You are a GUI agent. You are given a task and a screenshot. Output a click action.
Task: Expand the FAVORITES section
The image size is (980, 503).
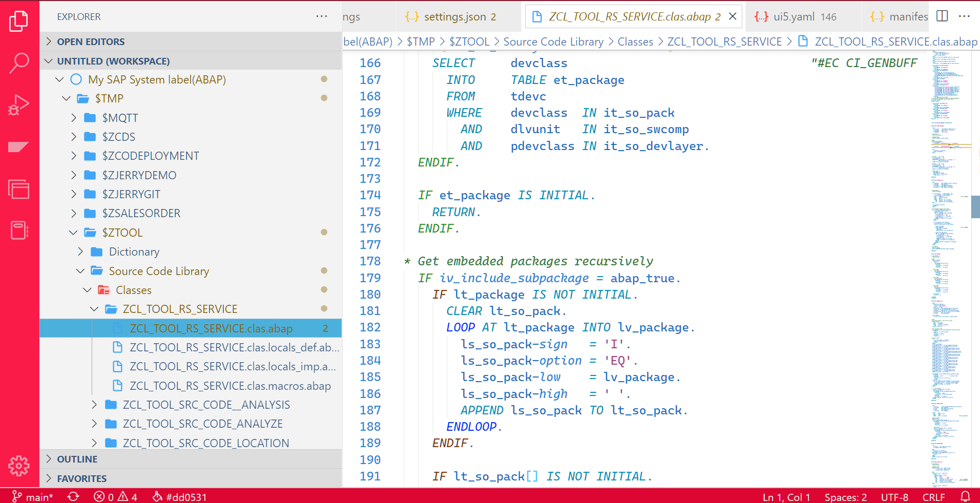coord(191,478)
